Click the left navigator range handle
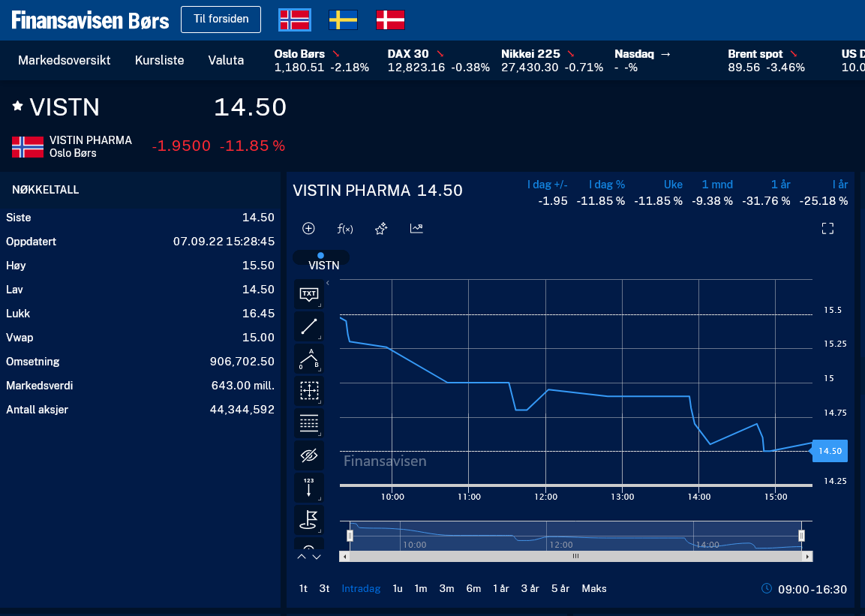The width and height of the screenshot is (865, 616). pos(350,536)
